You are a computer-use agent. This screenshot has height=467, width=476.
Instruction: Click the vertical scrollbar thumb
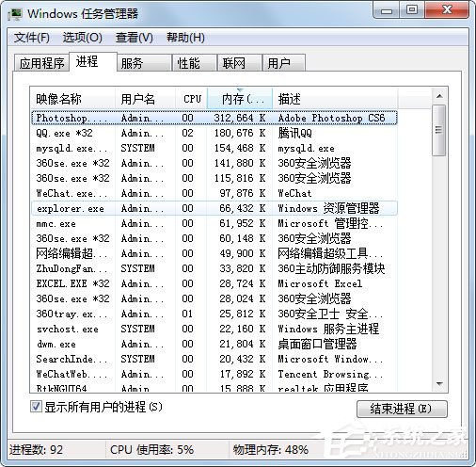pos(438,130)
